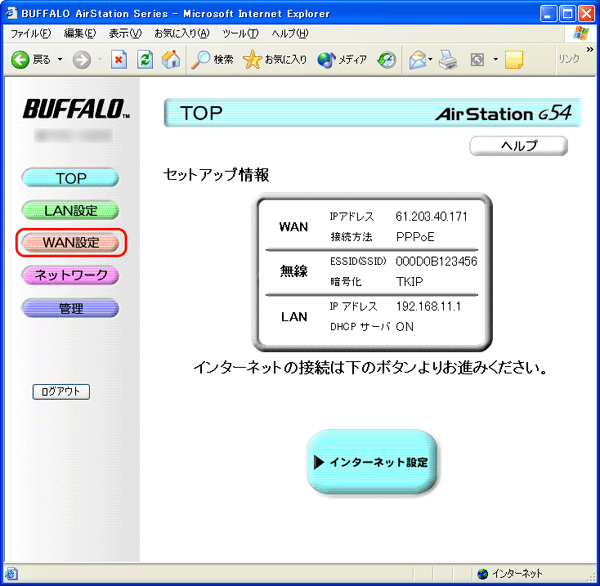
Task: Click the Forward arrow icon
Action: 82,60
